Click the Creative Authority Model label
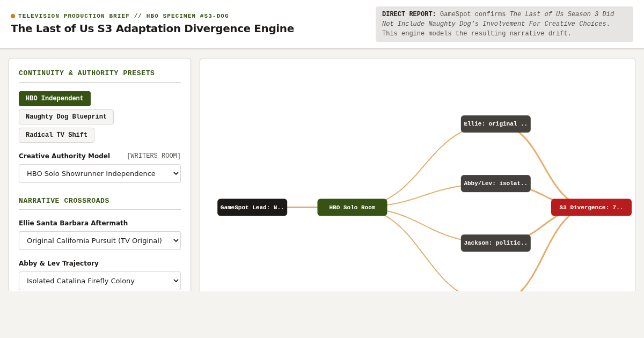This screenshot has width=644, height=338. (x=64, y=156)
